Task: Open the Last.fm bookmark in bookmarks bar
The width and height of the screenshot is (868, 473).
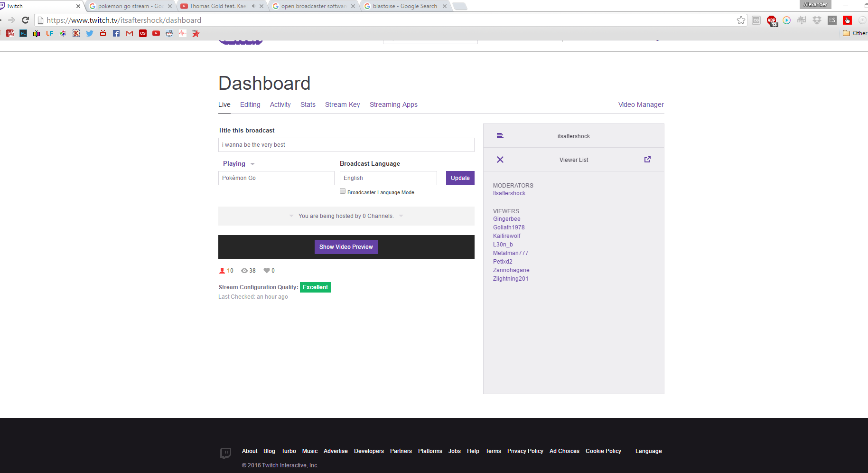Action: pyautogui.click(x=143, y=33)
